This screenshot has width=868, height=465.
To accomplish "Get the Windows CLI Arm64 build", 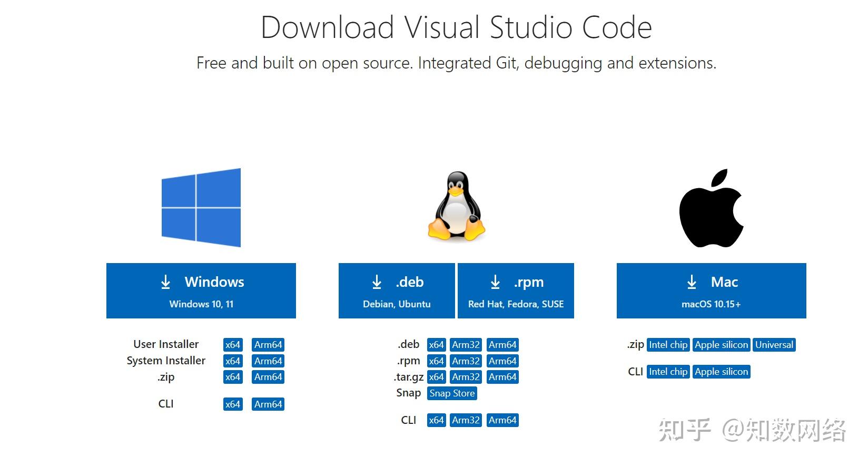I will [268, 404].
